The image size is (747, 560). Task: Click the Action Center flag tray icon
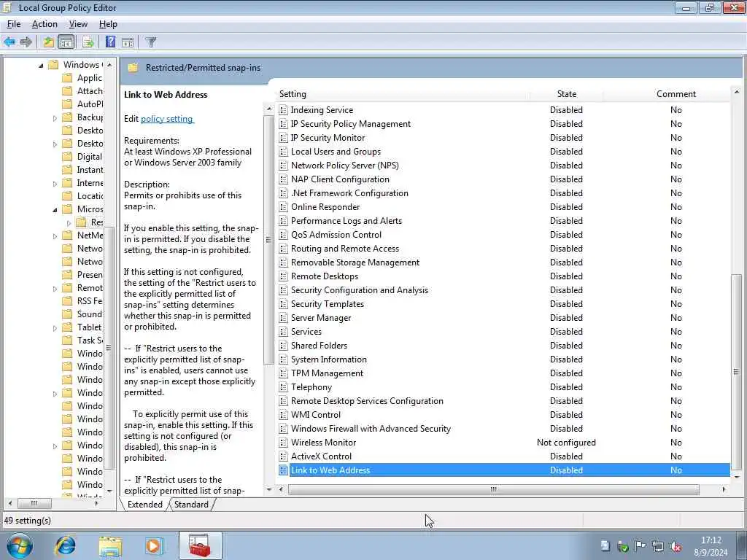[640, 546]
